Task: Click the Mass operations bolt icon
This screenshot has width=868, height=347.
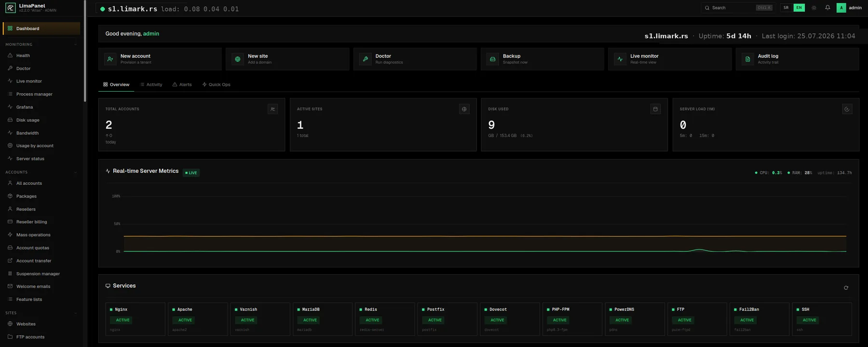Action: tap(10, 235)
